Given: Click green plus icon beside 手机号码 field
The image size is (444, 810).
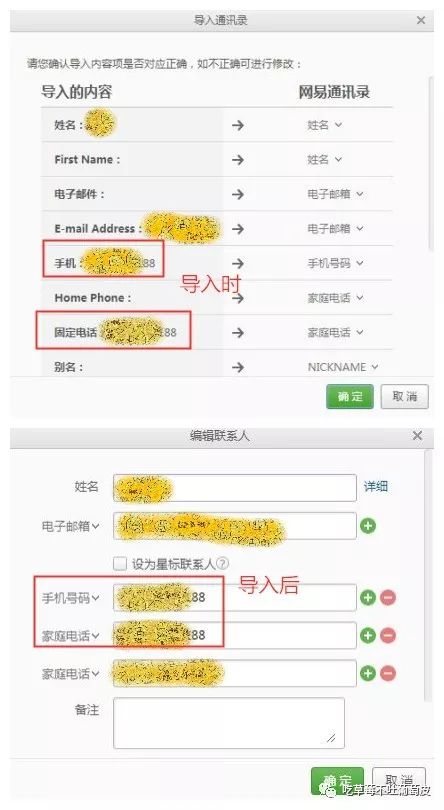Looking at the screenshot, I should (368, 598).
